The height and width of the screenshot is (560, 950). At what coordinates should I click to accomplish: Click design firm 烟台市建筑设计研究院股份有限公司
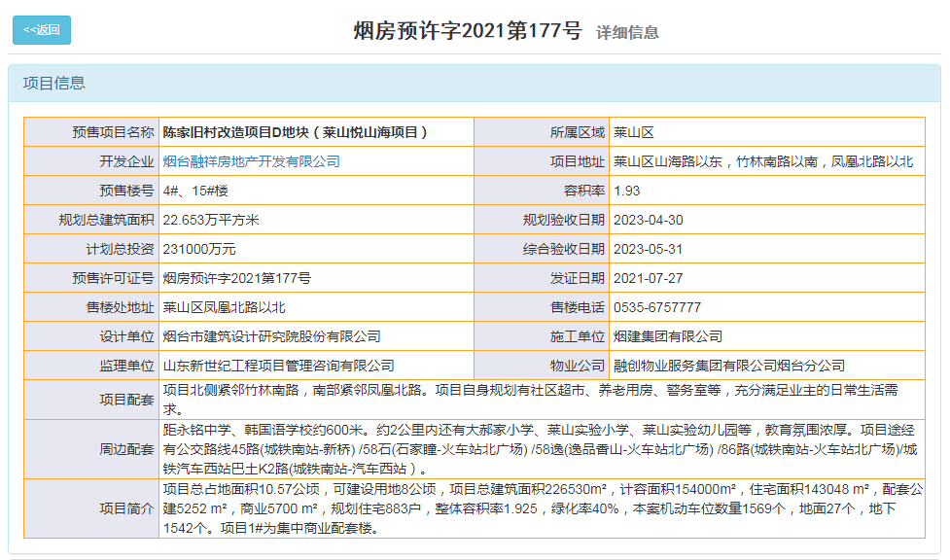[271, 335]
